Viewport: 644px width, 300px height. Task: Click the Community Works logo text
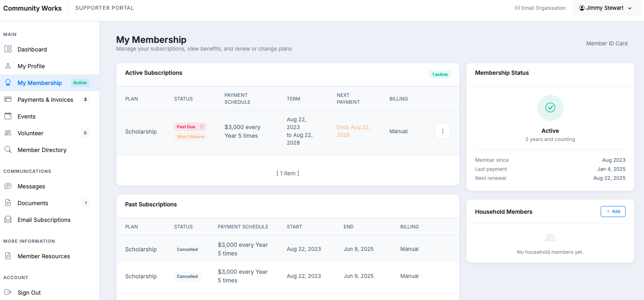pos(32,8)
